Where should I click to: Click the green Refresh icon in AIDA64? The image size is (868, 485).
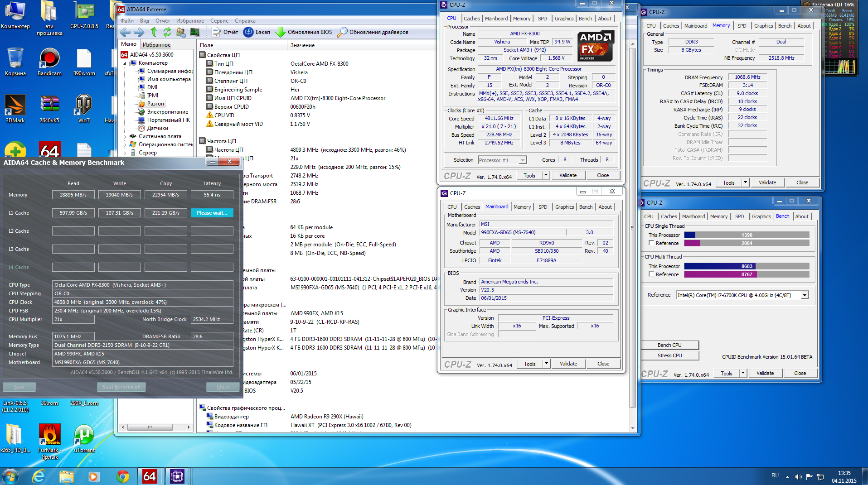[167, 32]
